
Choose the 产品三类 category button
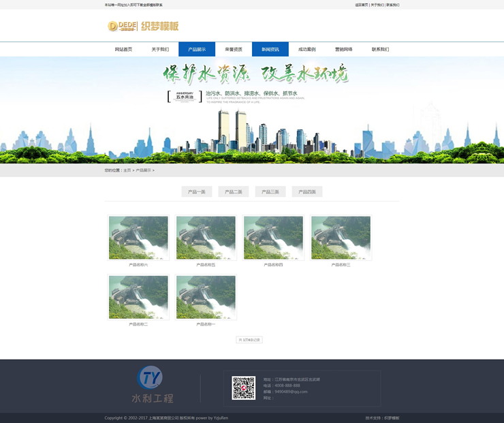point(270,192)
